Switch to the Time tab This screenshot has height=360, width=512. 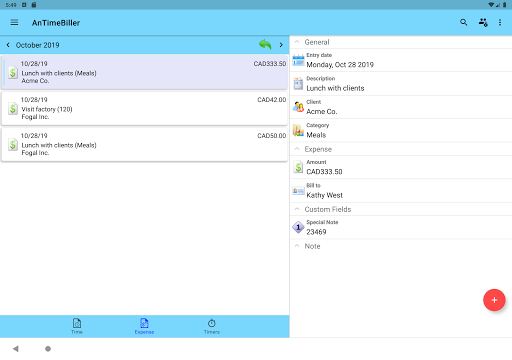(x=77, y=326)
